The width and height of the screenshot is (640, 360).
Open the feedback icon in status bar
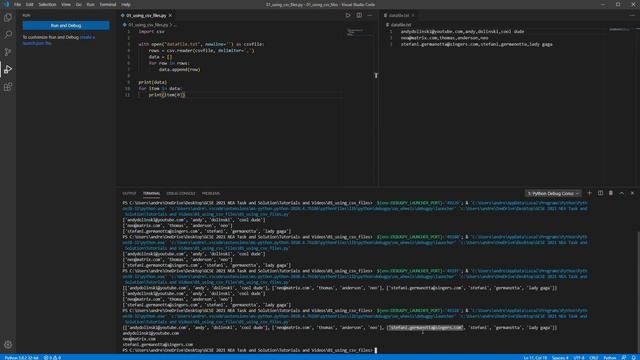pos(624,358)
